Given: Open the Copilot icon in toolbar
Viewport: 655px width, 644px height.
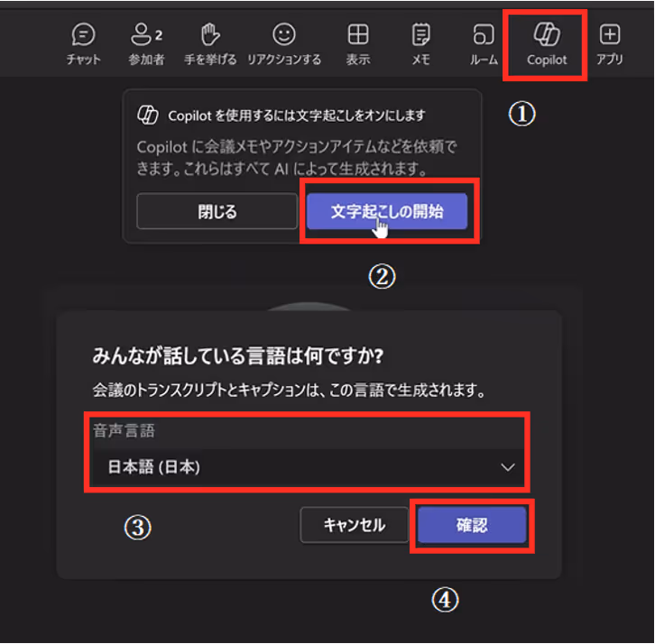Looking at the screenshot, I should [x=547, y=34].
